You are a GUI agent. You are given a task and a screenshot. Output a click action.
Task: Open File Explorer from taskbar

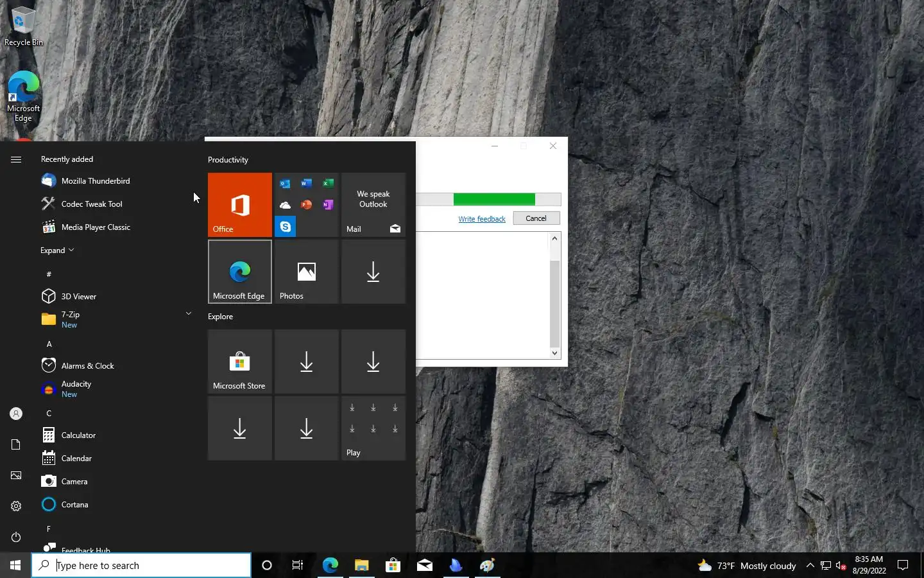point(361,565)
